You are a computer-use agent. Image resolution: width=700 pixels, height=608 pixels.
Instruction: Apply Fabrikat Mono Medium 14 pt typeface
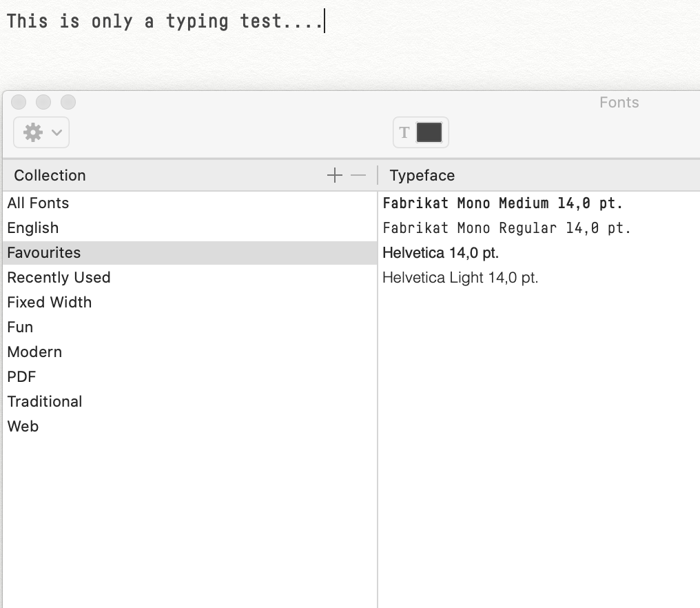503,203
